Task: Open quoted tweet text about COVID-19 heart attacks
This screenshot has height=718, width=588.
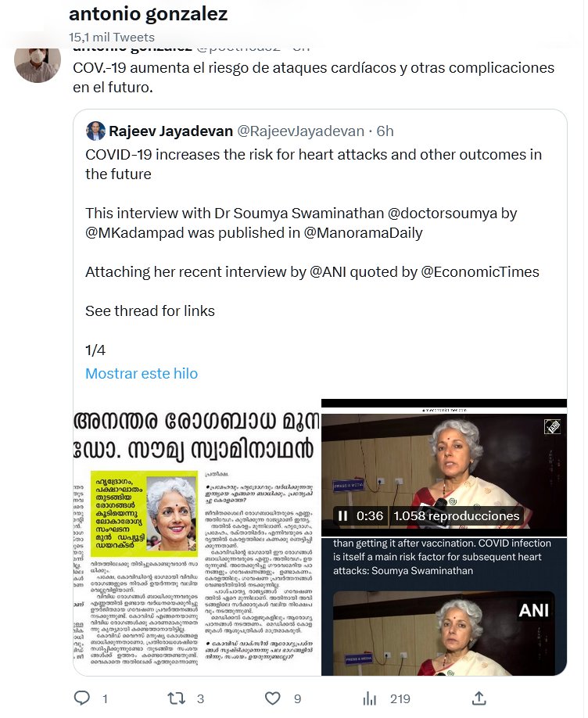Action: point(314,164)
